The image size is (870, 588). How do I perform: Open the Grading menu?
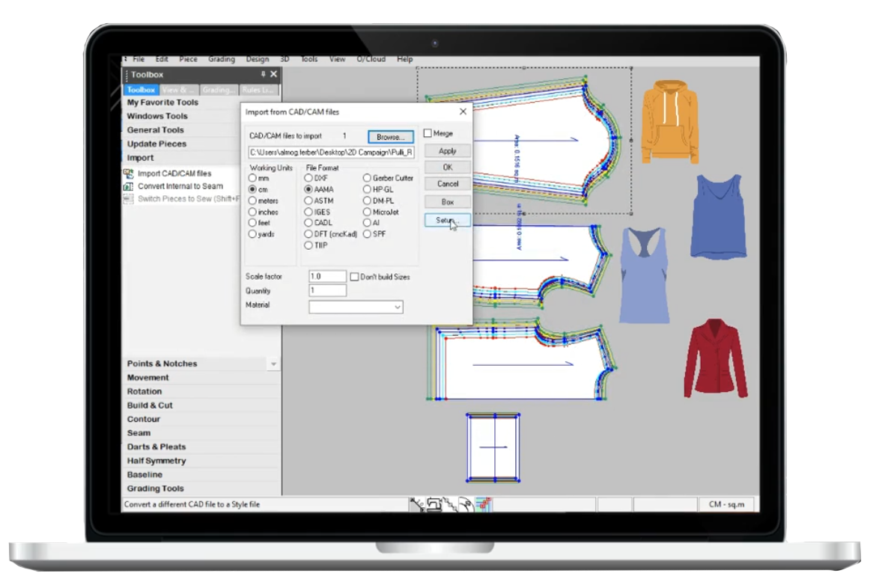[x=221, y=59]
